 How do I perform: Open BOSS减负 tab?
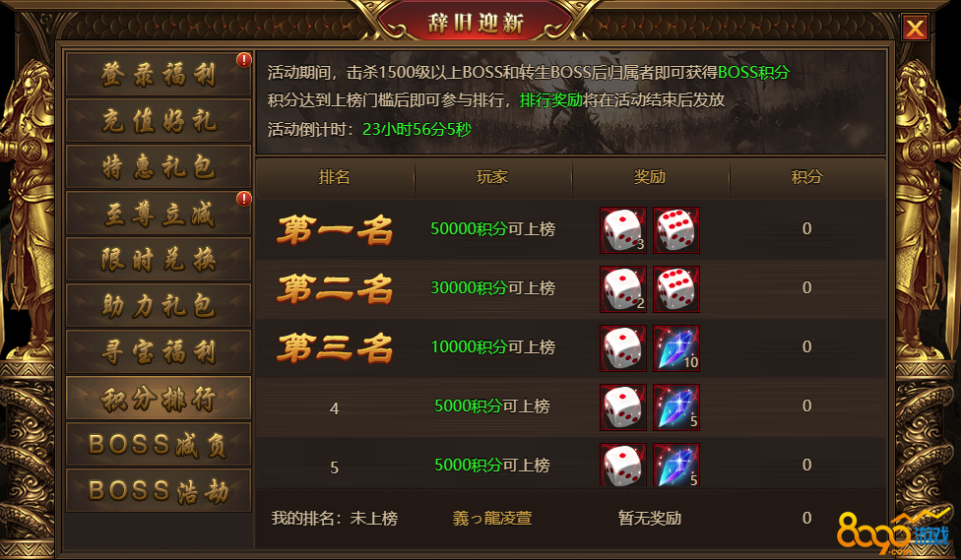159,444
